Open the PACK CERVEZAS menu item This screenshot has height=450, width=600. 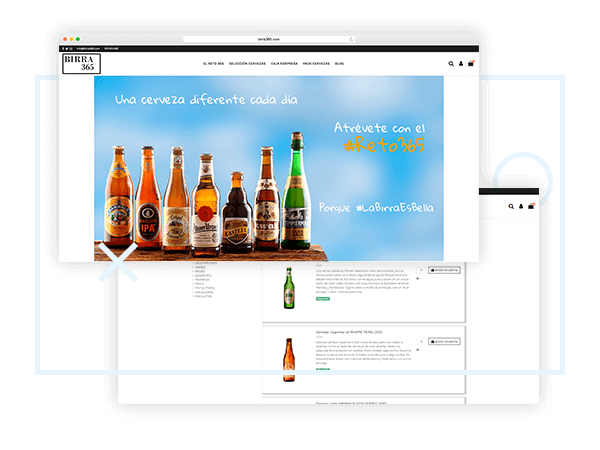(316, 64)
